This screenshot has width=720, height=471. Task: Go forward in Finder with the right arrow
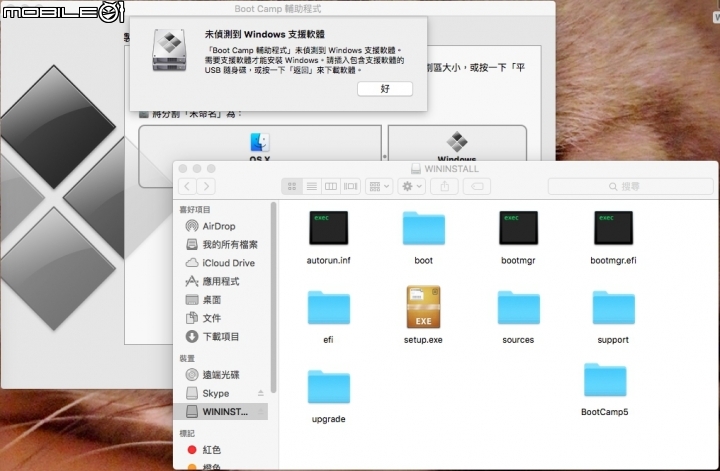point(206,186)
